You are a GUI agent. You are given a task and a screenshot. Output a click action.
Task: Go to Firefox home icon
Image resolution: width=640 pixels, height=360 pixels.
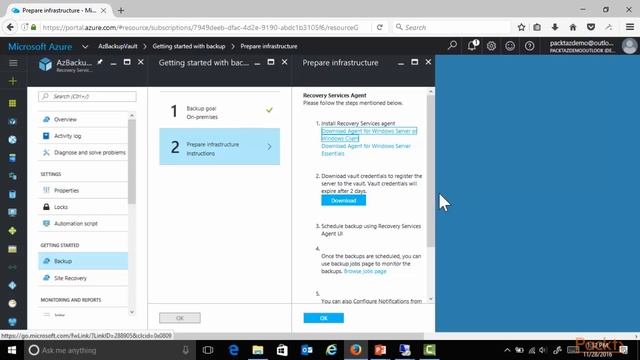coord(573,27)
